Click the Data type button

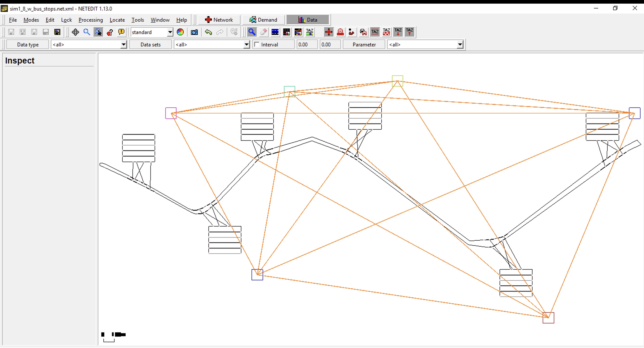[x=28, y=44]
